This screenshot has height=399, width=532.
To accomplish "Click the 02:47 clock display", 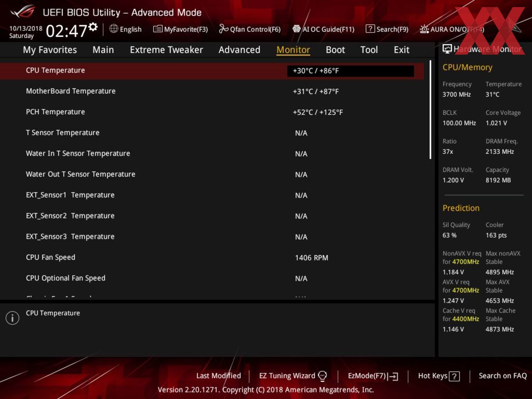I will pos(66,31).
